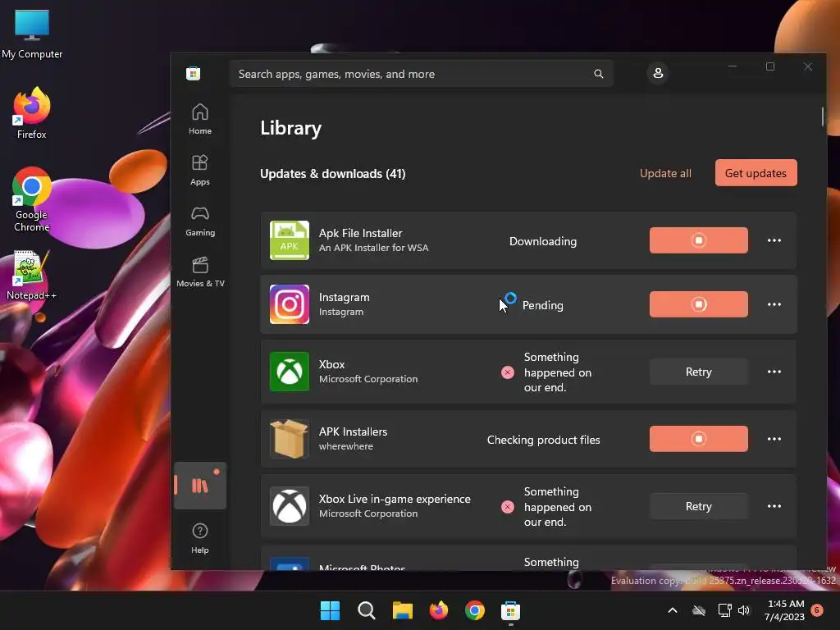Viewport: 840px width, 630px height.
Task: Click the Apk File Installer app icon
Action: click(290, 240)
